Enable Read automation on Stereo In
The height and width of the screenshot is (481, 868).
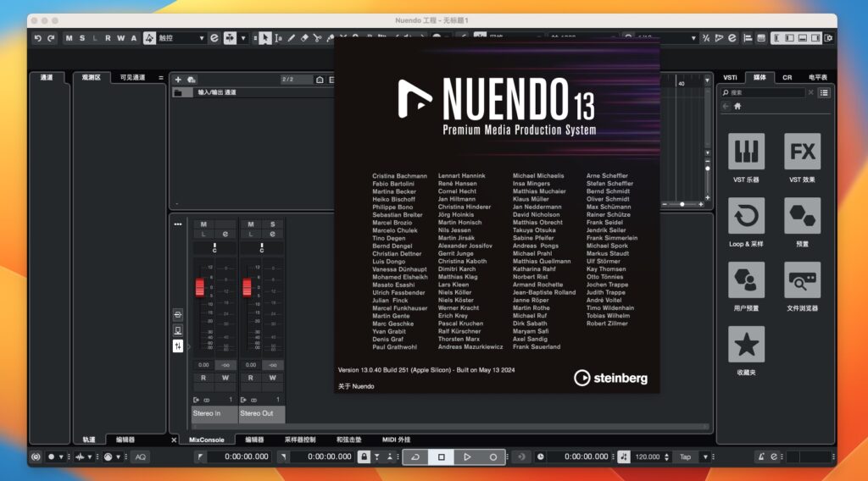(x=203, y=379)
